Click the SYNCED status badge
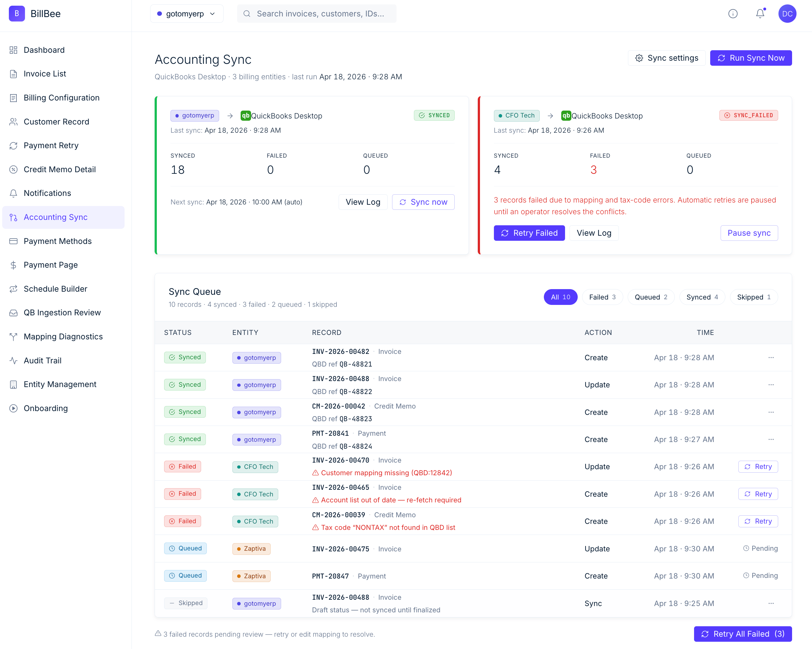The image size is (812, 649). 434,116
